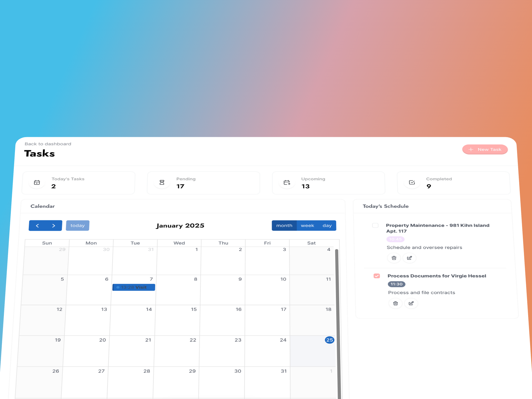
Task: Click the New Task button
Action: 485,149
